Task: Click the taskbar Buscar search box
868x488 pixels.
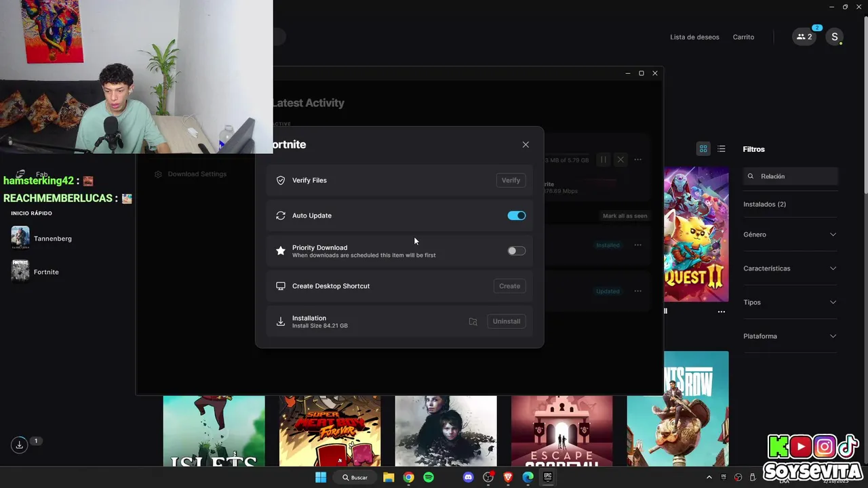Action: 355,477
